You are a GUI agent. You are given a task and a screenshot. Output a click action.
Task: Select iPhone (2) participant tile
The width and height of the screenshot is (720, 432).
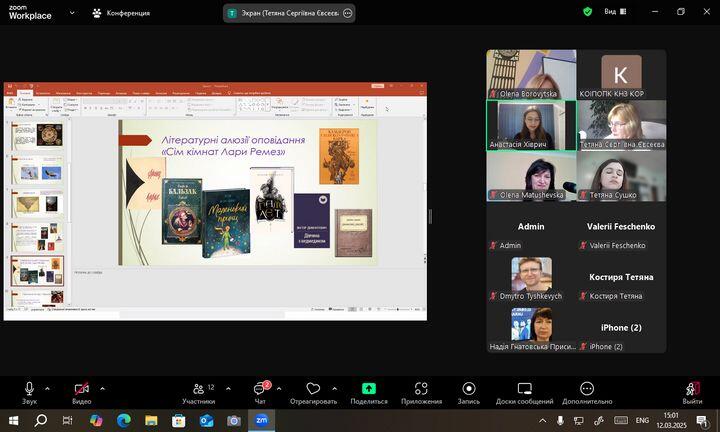(x=621, y=328)
